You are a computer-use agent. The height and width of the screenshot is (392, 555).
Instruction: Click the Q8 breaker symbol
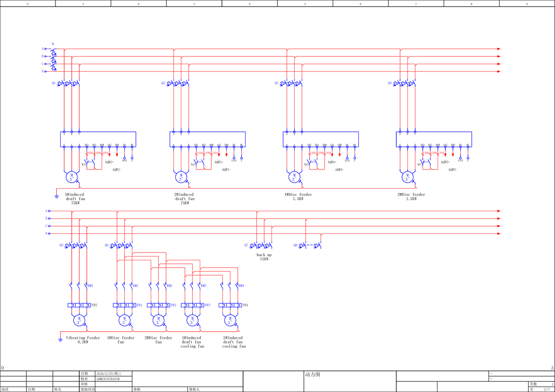pos(310,245)
